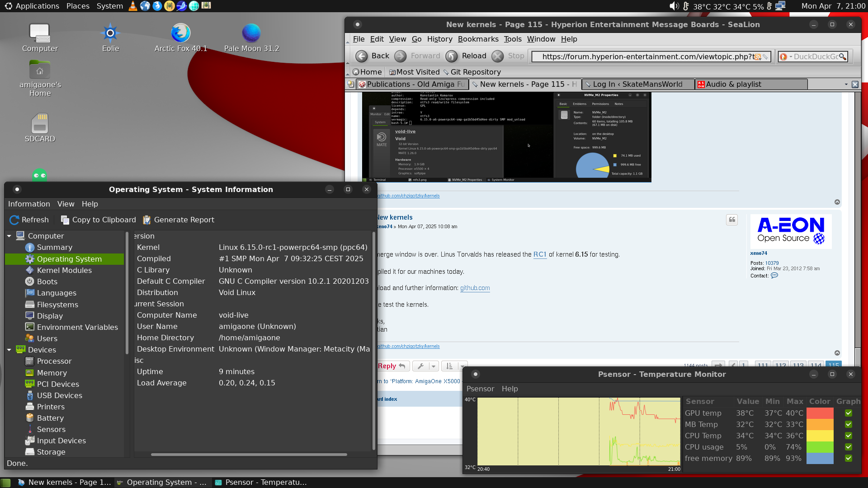Click Generate Report toolbar button

[179, 220]
